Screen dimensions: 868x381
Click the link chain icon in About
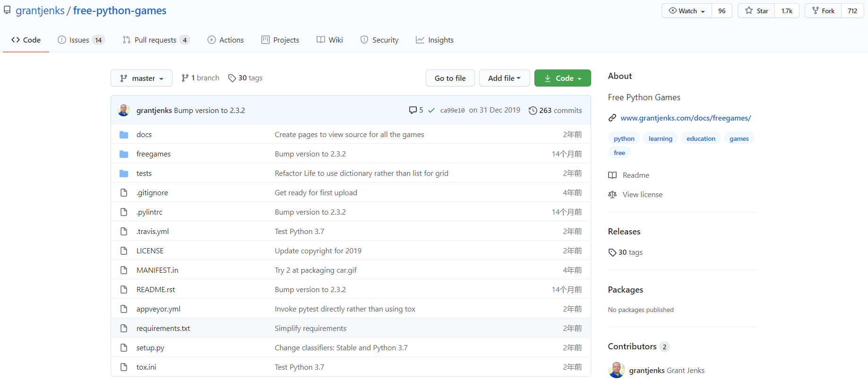point(612,118)
